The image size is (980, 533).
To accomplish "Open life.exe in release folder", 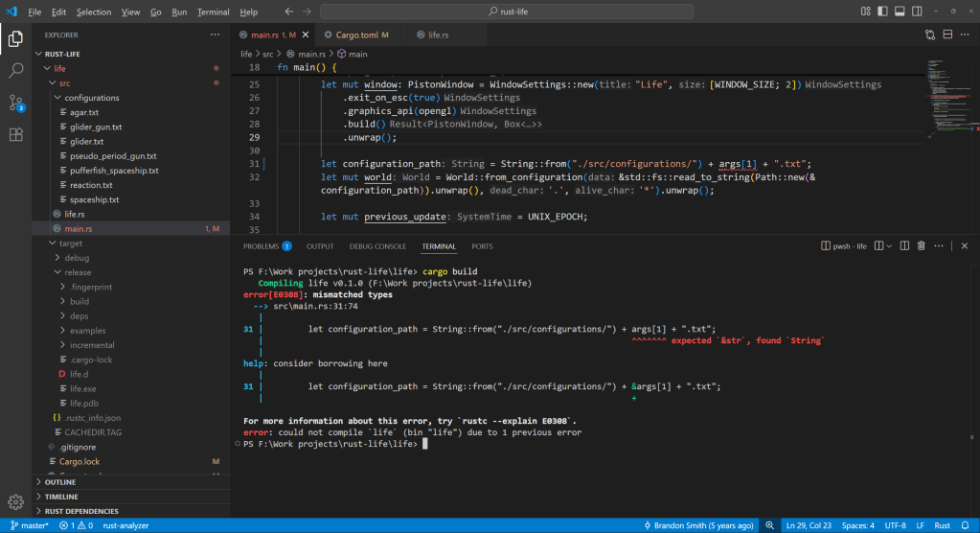I will (131, 388).
